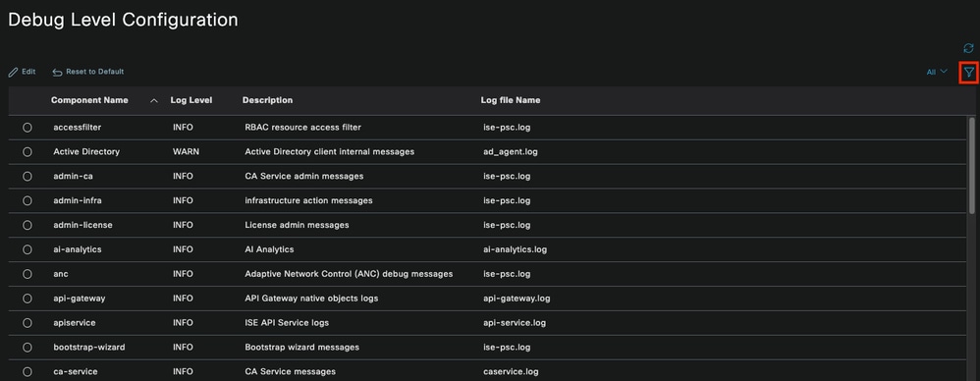
Task: Select the bootstrap-wizard radio button
Action: tap(27, 348)
